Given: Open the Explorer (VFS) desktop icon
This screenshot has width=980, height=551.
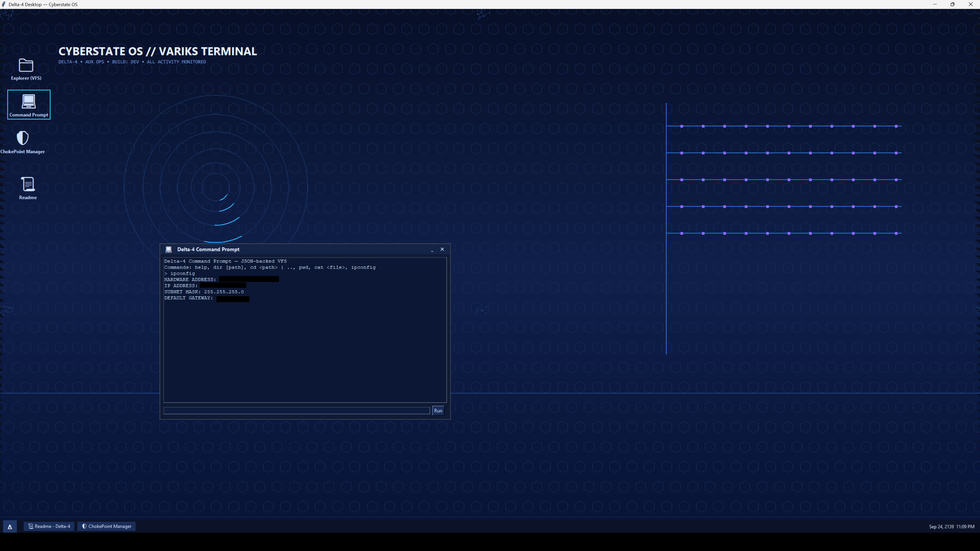Looking at the screenshot, I should (x=26, y=69).
